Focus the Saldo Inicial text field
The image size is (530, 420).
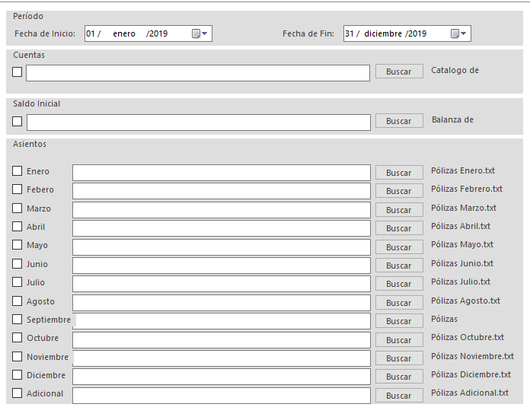[198, 122]
